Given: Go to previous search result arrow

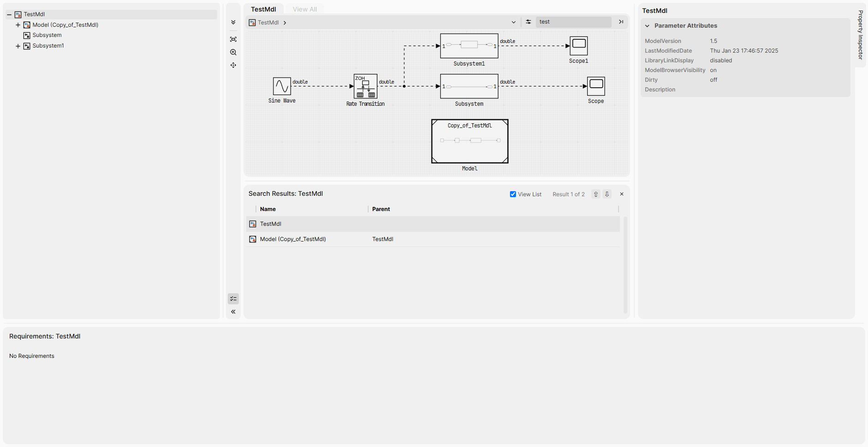Looking at the screenshot, I should pos(596,194).
